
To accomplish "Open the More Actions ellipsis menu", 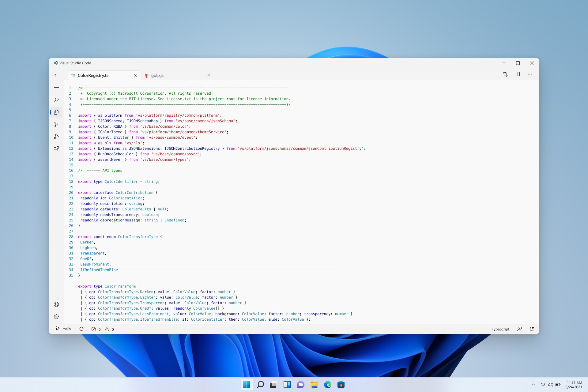I will (x=530, y=74).
